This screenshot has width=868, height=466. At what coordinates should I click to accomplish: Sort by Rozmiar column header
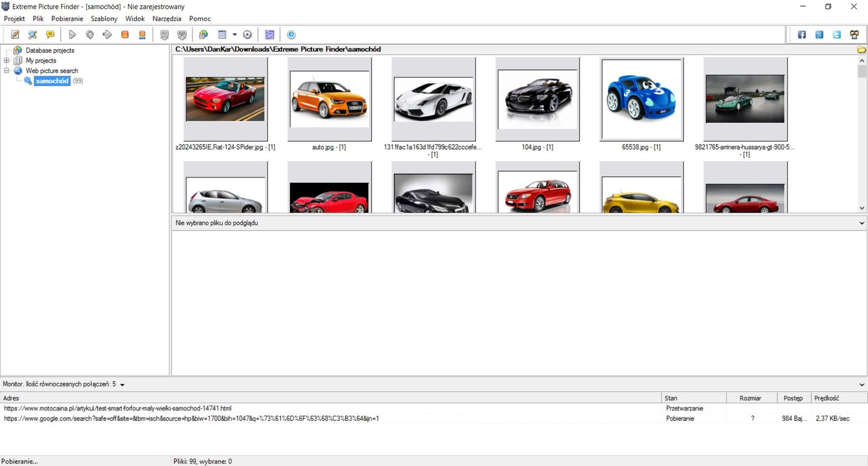click(x=752, y=398)
